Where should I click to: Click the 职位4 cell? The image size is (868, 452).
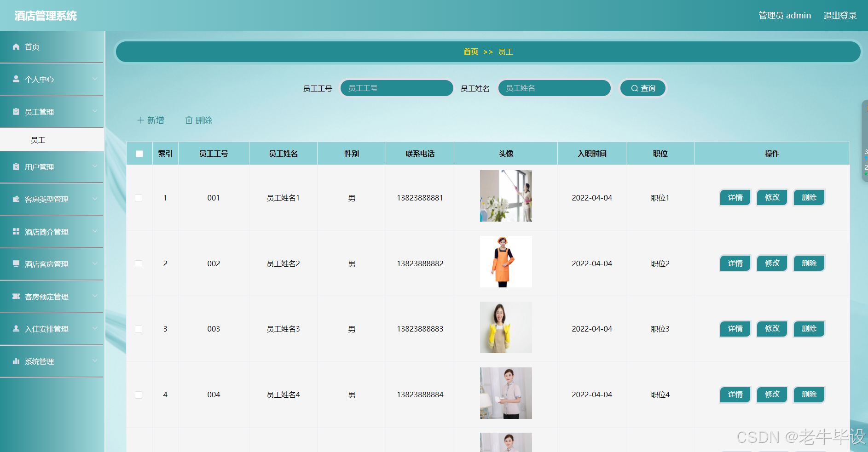click(660, 395)
